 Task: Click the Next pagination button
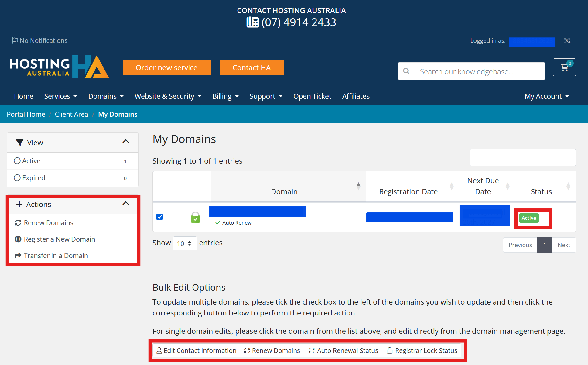564,245
